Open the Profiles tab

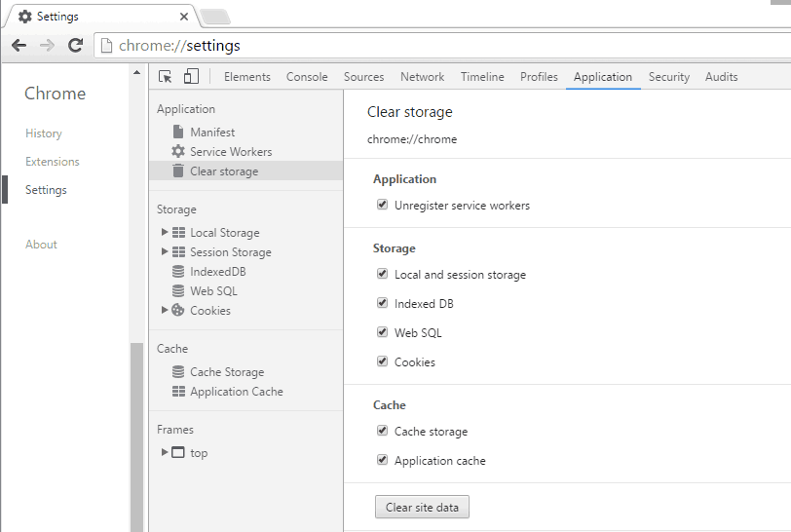539,77
